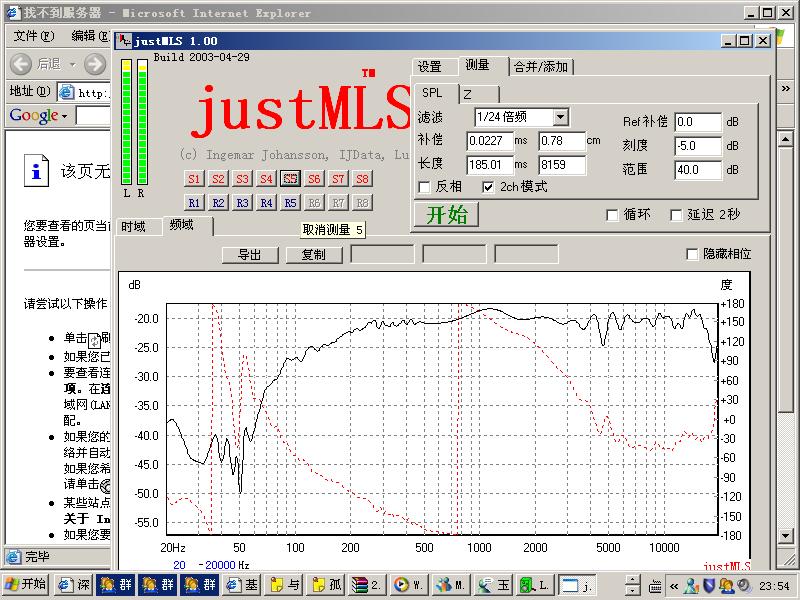
Task: Select the S8 memory slot button
Action: click(x=362, y=179)
